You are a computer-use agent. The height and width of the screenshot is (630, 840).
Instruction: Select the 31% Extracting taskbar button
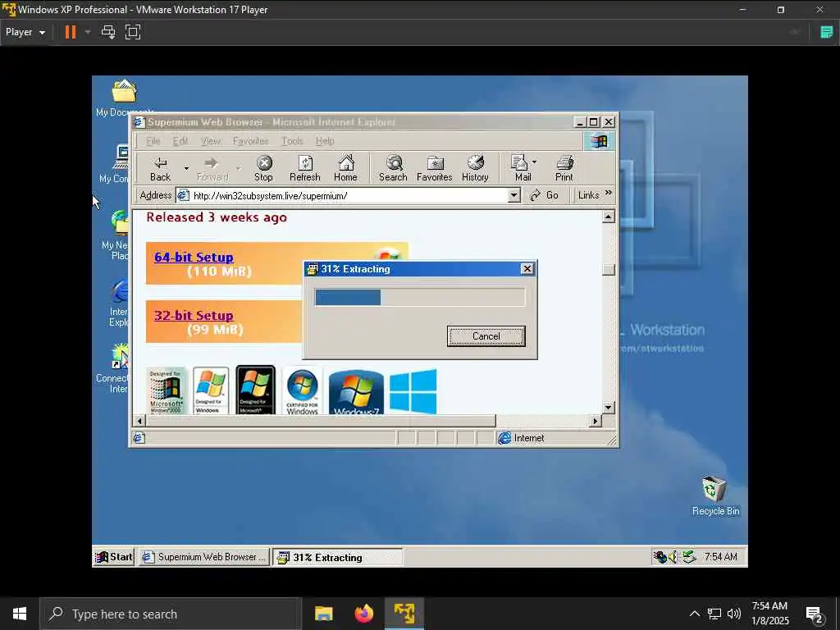click(337, 557)
